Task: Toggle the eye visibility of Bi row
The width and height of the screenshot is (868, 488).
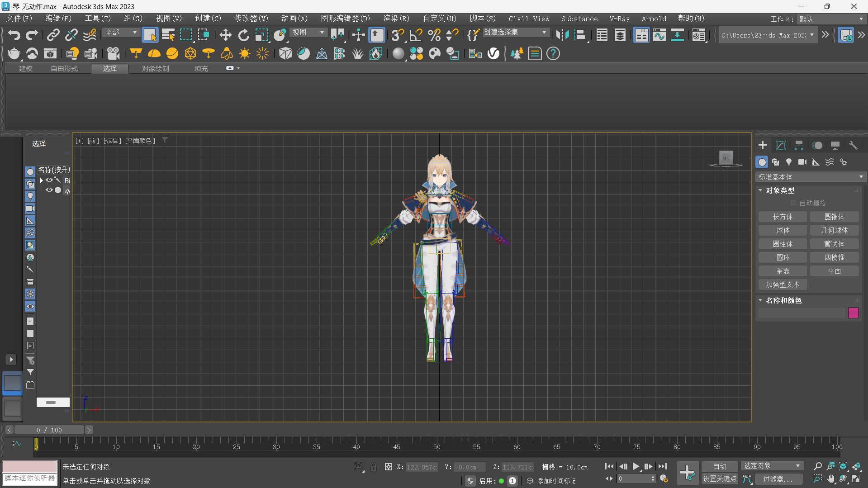Action: pos(49,180)
